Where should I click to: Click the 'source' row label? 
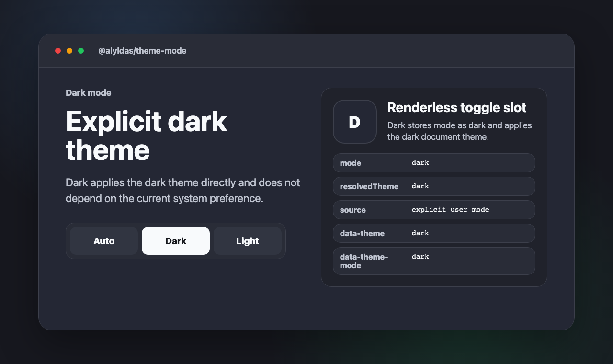tap(353, 210)
